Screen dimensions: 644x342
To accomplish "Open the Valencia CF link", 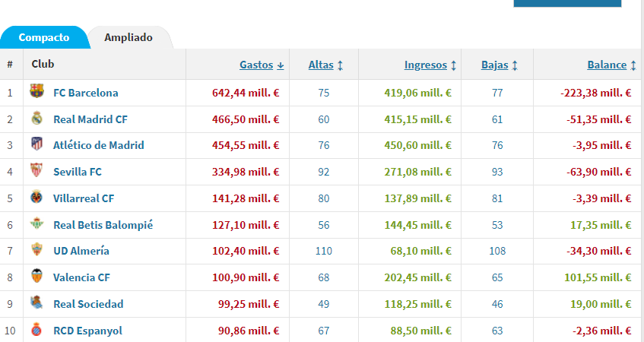I will 81,277.
